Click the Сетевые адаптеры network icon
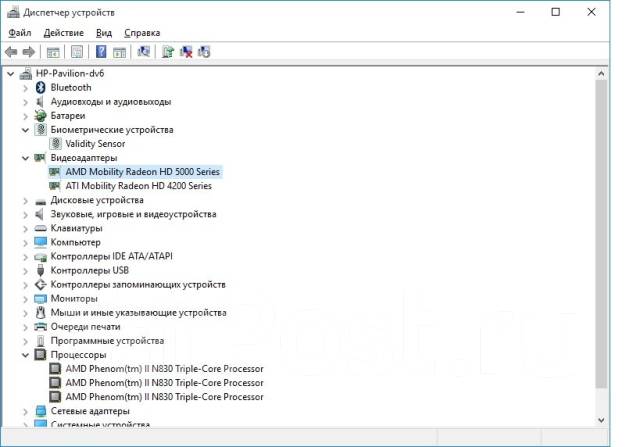 click(x=40, y=411)
